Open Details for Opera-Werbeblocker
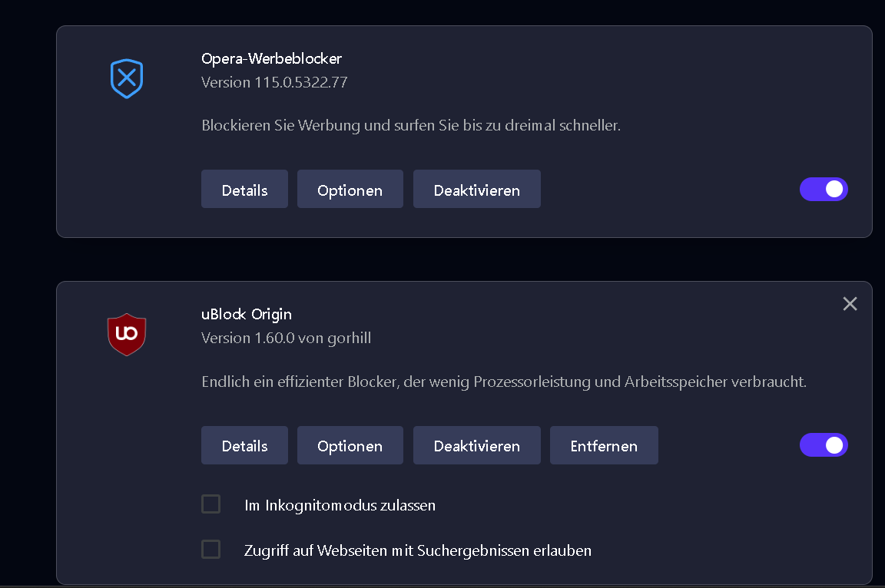 pos(244,190)
